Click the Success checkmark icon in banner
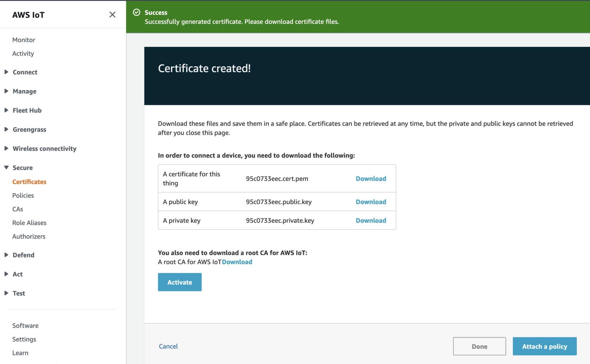Image resolution: width=590 pixels, height=364 pixels. pos(137,12)
